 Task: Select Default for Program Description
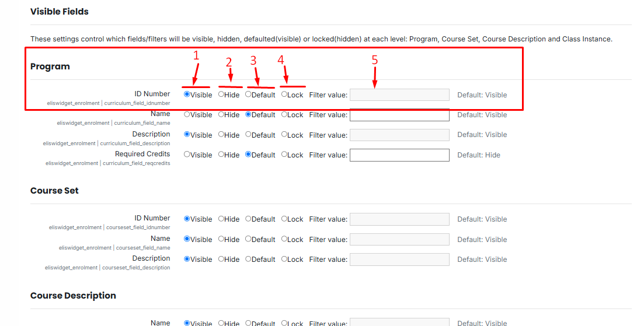pos(248,135)
